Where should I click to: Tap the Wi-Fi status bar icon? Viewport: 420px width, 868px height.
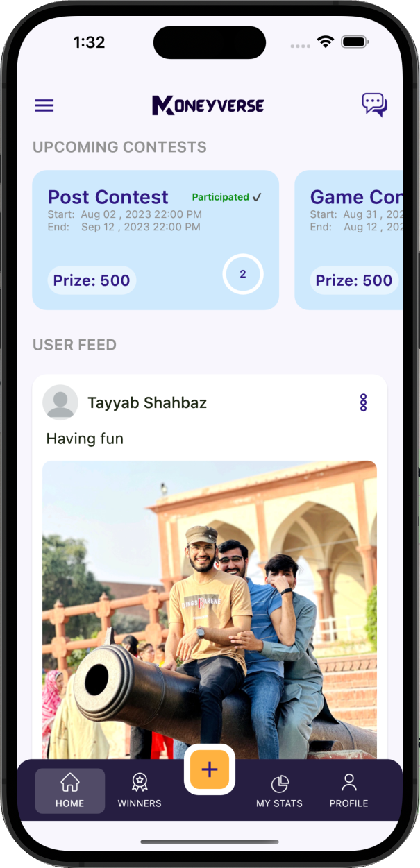coord(326,42)
